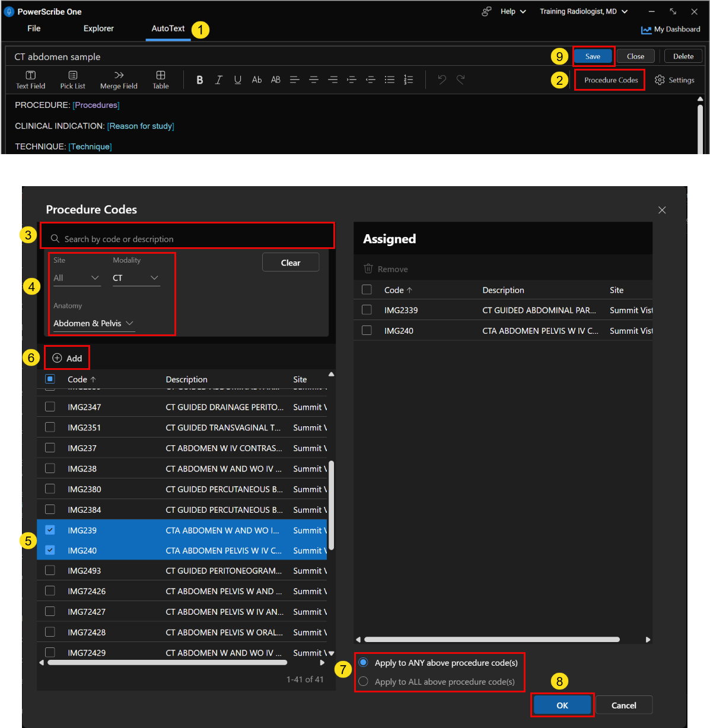The width and height of the screenshot is (710, 728).
Task: Click the Remove trash icon in Assigned
Action: (x=368, y=269)
